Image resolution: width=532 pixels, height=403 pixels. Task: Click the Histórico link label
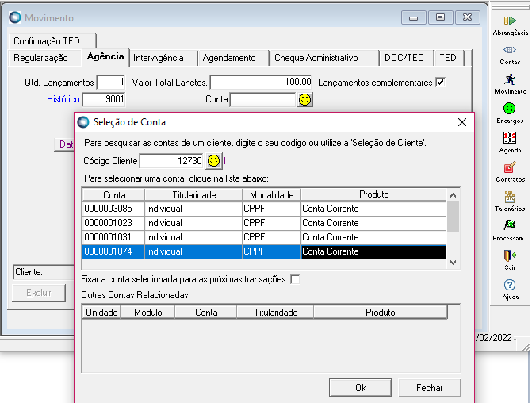[x=63, y=99]
